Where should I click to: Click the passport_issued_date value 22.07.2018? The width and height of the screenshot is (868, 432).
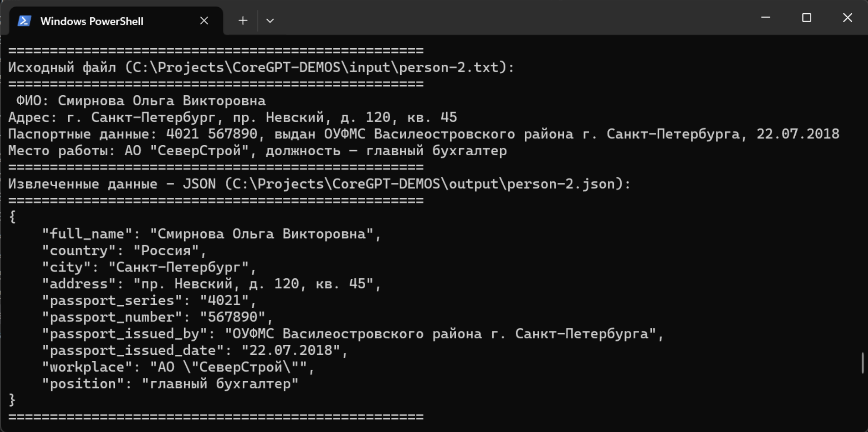(291, 350)
